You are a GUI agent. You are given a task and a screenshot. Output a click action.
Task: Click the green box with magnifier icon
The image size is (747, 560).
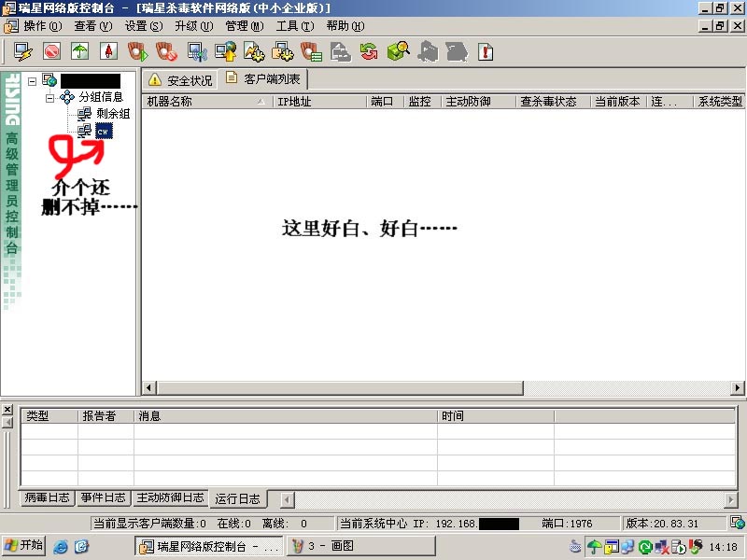399,51
